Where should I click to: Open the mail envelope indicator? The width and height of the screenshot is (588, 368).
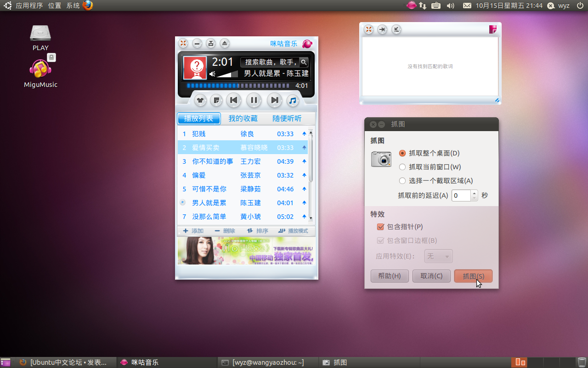[x=467, y=6]
